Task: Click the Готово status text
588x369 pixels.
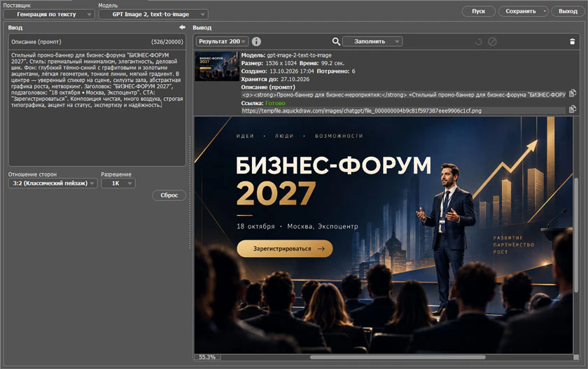Action: click(275, 103)
